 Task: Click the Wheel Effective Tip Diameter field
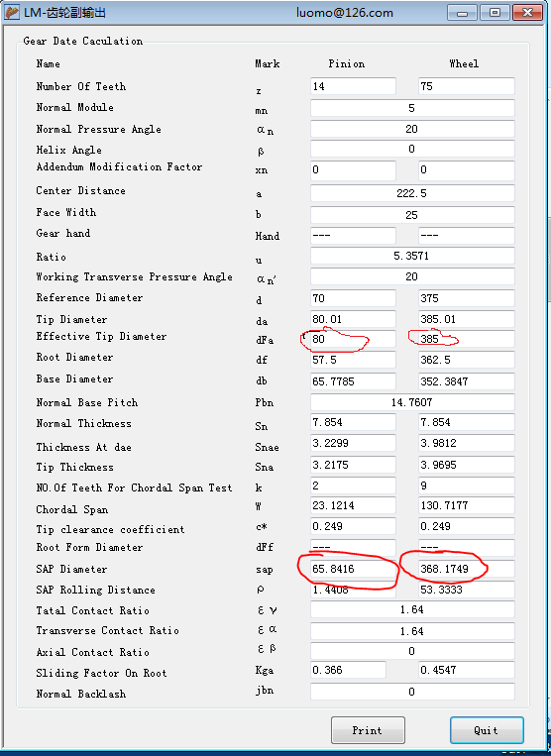tap(466, 339)
